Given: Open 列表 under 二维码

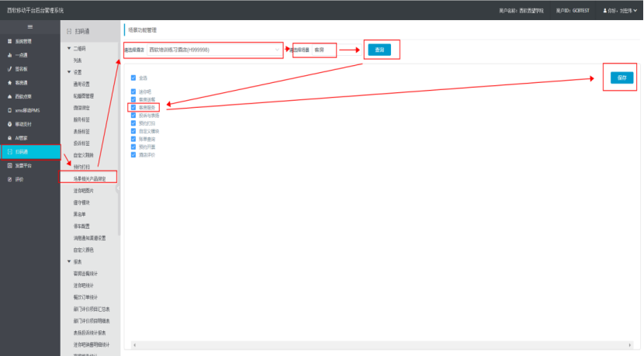Looking at the screenshot, I should click(78, 60).
